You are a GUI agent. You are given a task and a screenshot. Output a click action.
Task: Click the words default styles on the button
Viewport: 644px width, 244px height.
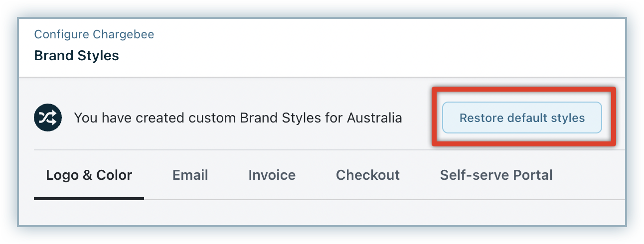pos(545,118)
